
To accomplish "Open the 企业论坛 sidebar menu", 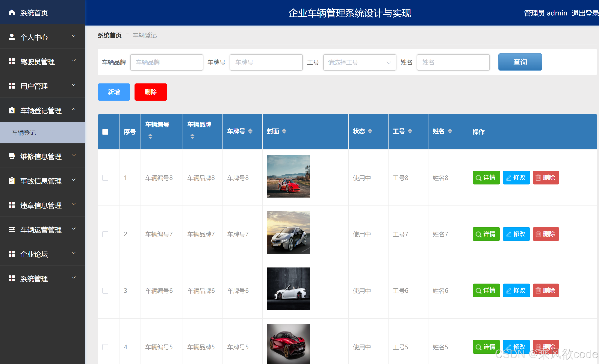I will (x=34, y=254).
